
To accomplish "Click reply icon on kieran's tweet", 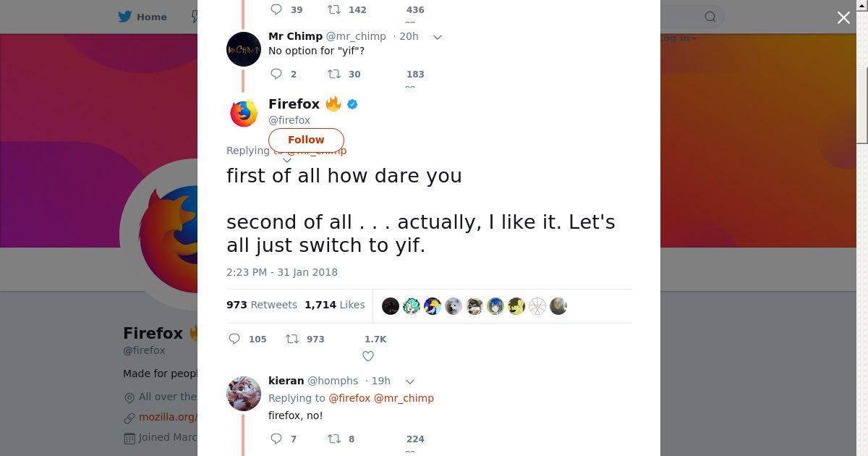I will (276, 439).
